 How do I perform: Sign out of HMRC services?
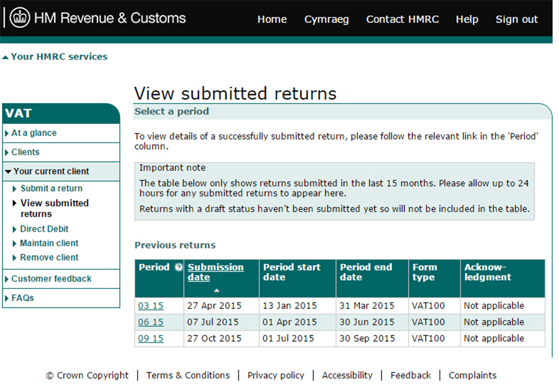pyautogui.click(x=516, y=19)
